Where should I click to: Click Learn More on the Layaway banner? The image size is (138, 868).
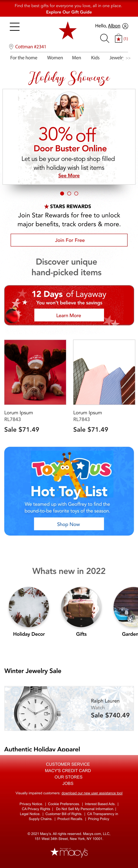[69, 315]
